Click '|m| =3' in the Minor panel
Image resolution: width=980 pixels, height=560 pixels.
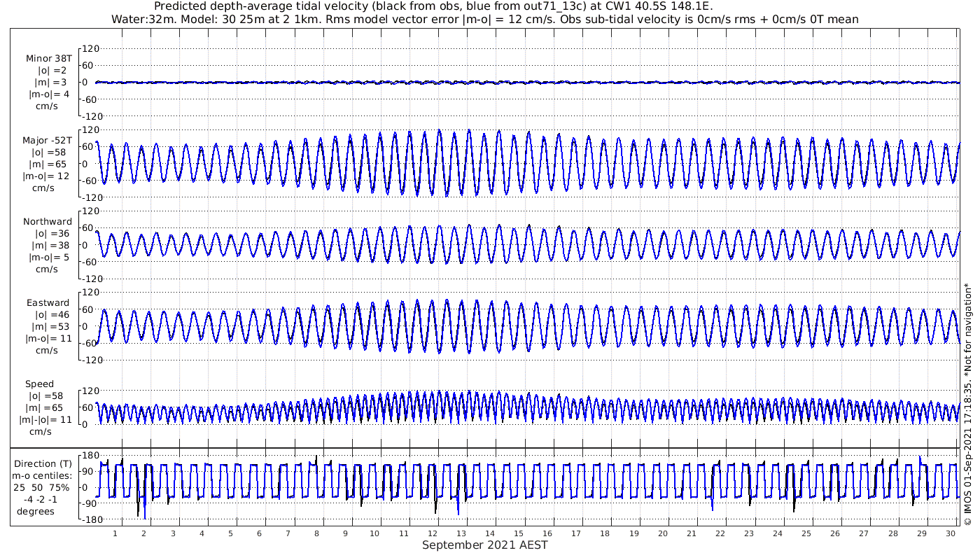52,83
